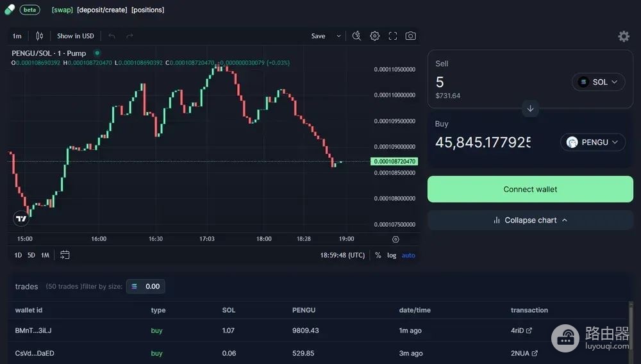Click the 18:59:48 (UTC) timezone

342,255
